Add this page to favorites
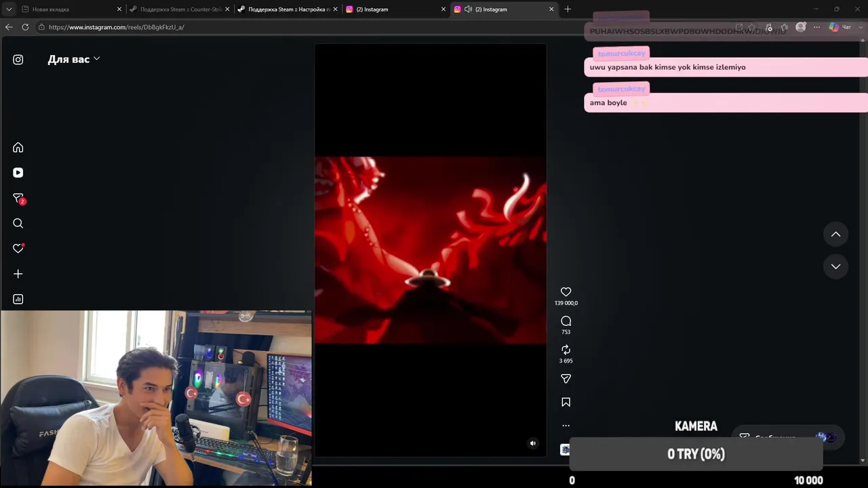This screenshot has width=868, height=488. coord(751,27)
